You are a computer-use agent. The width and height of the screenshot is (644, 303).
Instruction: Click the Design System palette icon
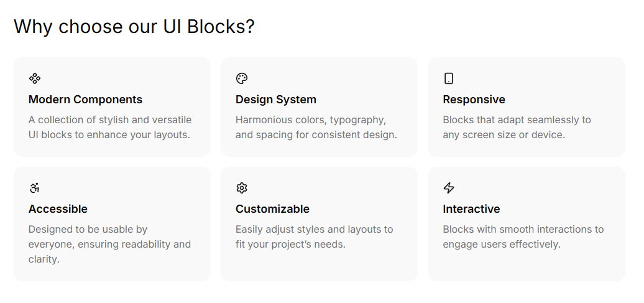242,78
